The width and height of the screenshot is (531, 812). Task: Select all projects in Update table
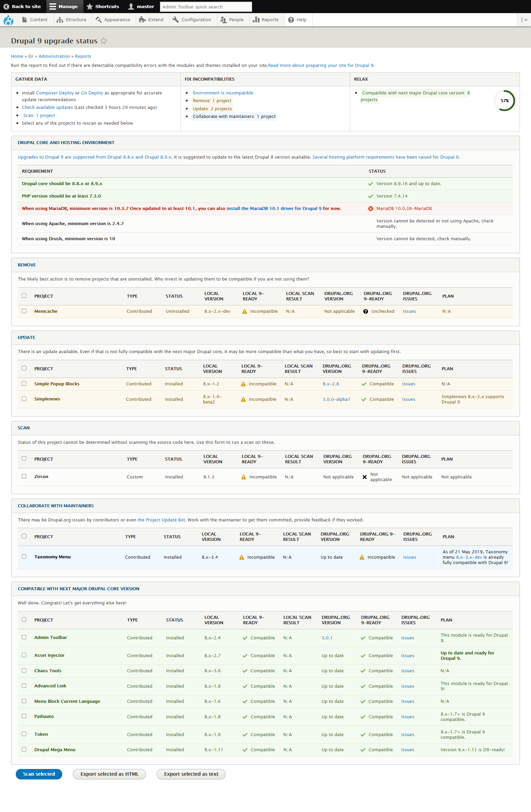(24, 368)
